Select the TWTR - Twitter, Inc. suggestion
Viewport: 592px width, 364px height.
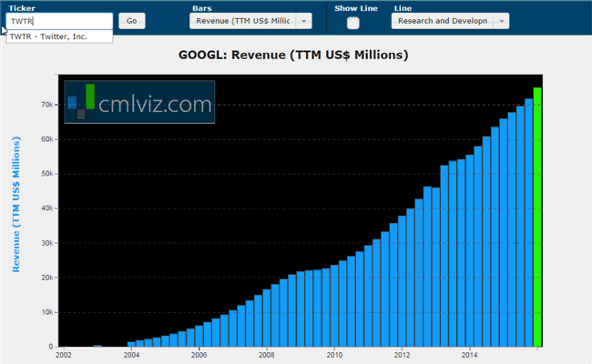[x=59, y=36]
